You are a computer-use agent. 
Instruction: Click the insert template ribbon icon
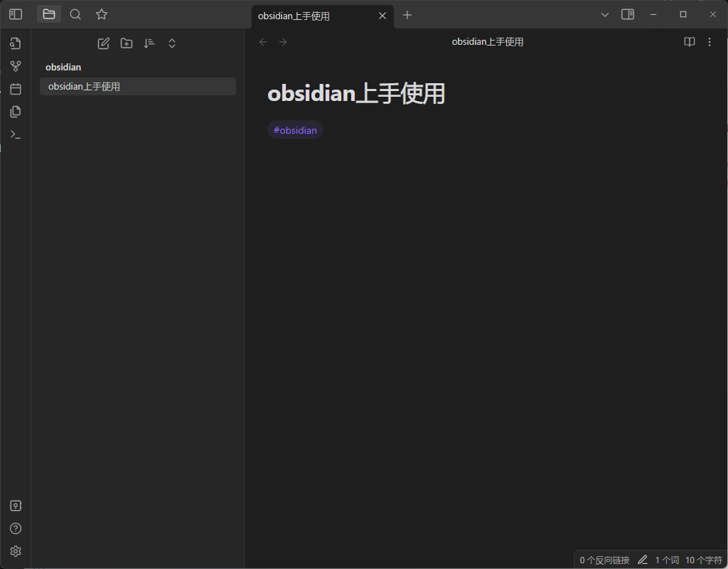(16, 112)
